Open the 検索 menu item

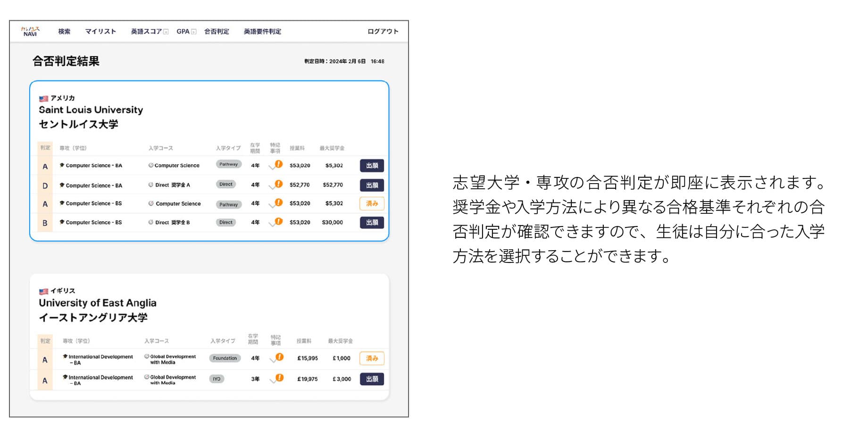[64, 32]
